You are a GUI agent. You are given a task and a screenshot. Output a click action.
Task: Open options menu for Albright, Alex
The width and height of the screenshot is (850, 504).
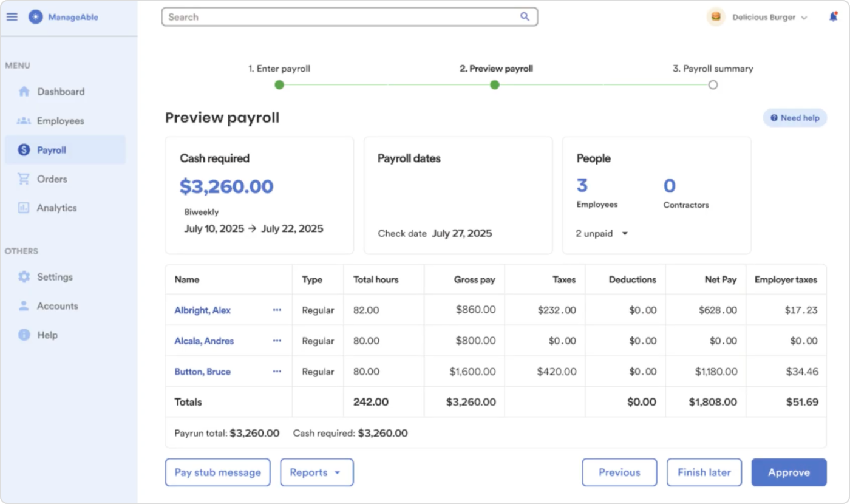(x=277, y=310)
